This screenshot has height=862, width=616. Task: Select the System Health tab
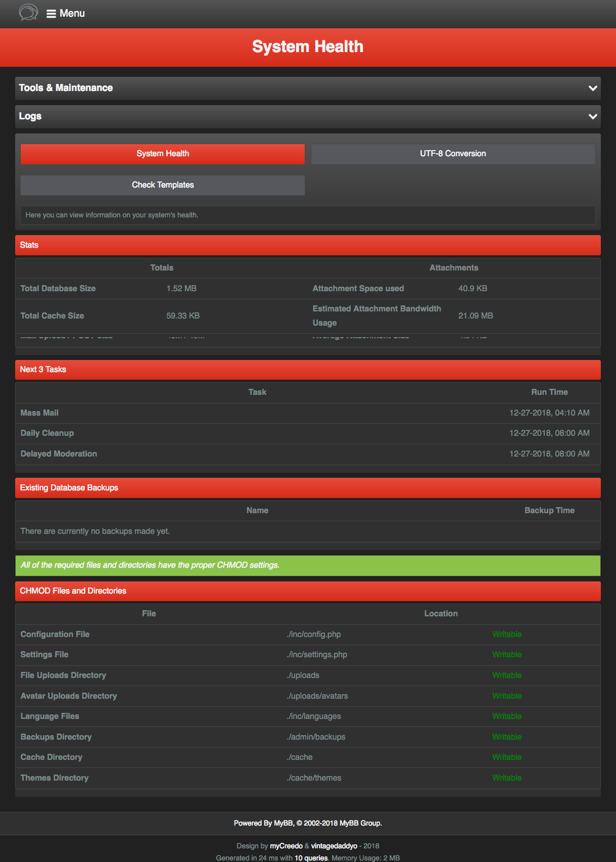(x=163, y=154)
